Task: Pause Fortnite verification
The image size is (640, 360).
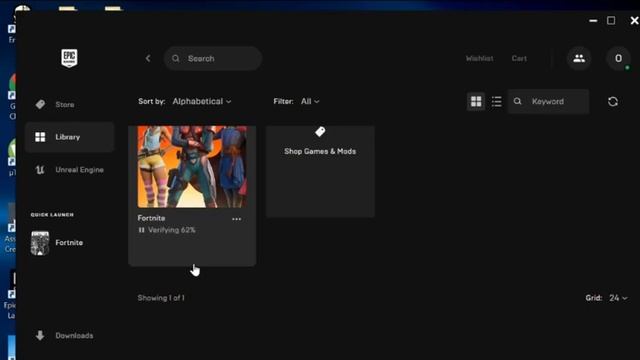Action: 142,230
